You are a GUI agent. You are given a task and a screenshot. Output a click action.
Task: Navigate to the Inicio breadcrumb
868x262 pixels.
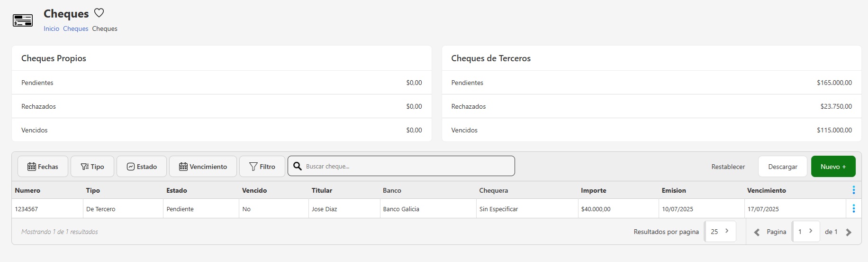(x=51, y=28)
